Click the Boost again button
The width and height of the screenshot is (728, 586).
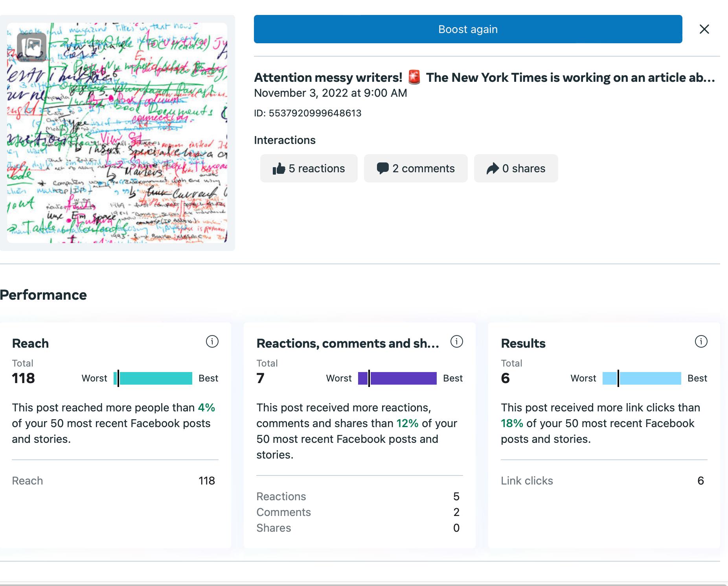[x=468, y=29]
